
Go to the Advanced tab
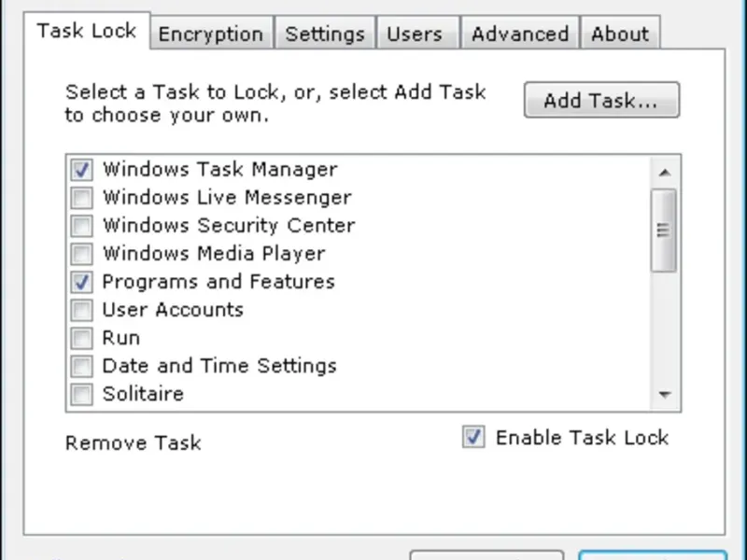pyautogui.click(x=520, y=34)
